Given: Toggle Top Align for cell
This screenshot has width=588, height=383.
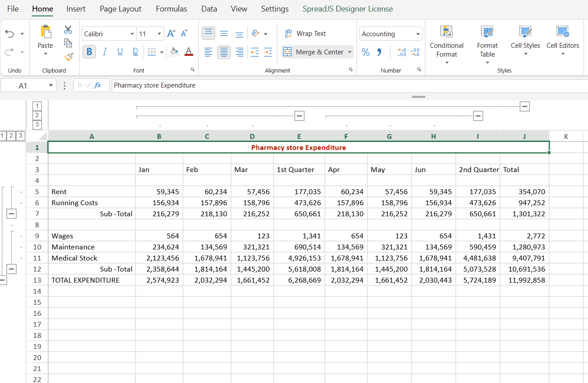Looking at the screenshot, I should pos(209,34).
